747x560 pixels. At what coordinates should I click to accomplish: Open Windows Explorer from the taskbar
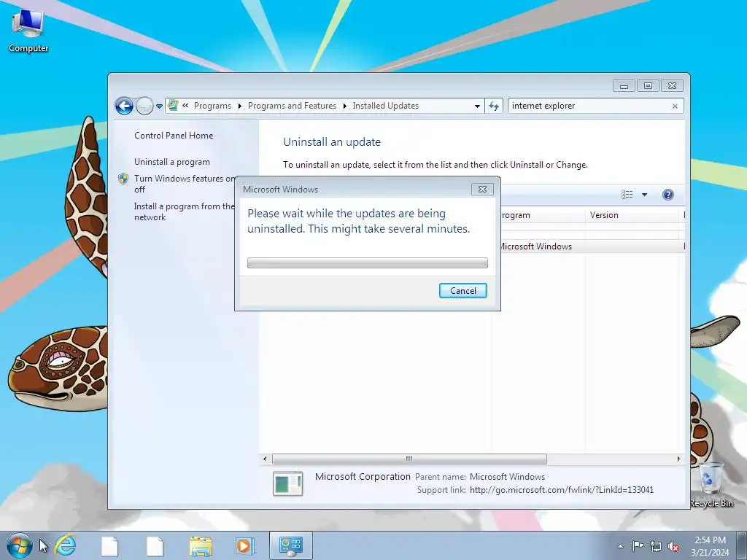(201, 545)
